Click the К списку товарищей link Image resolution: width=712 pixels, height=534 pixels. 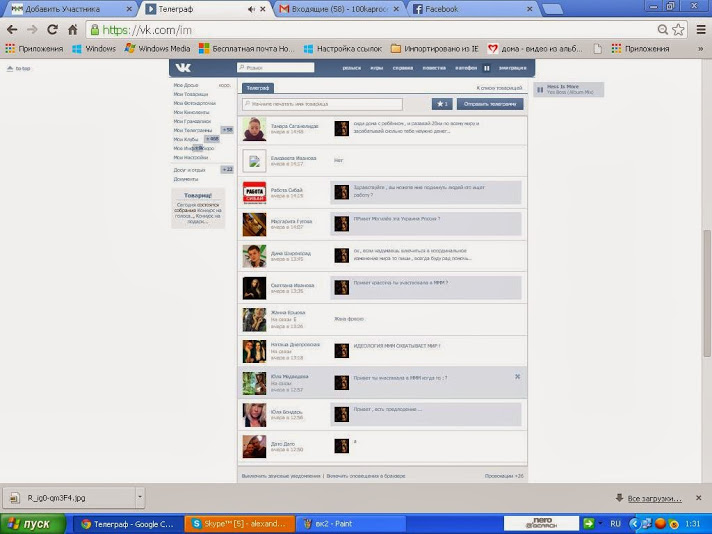(499, 88)
